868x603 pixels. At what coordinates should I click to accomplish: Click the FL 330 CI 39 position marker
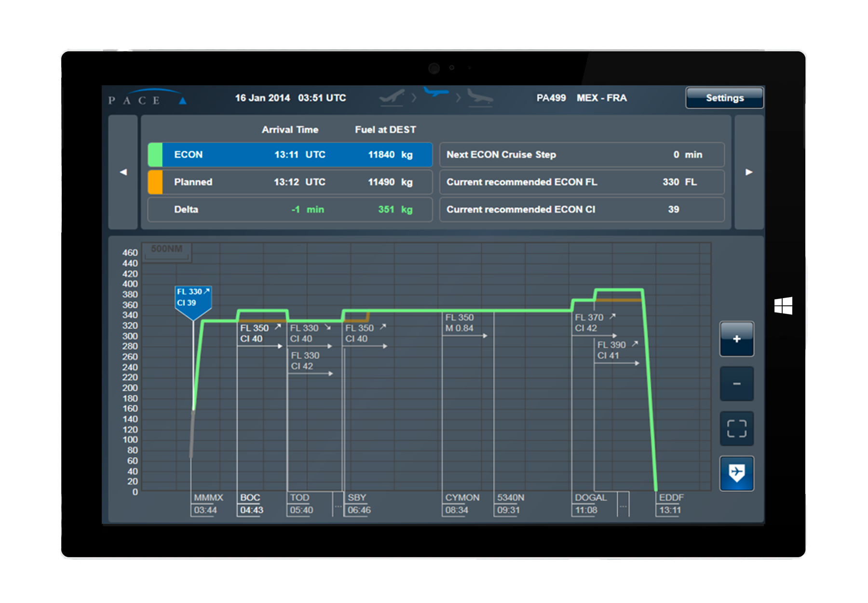point(192,299)
